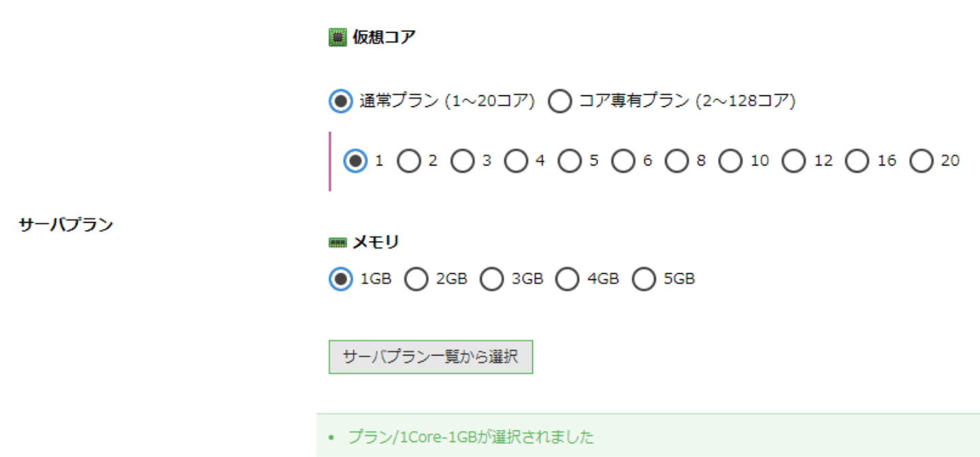
Task: Pick the 8 core option
Action: click(x=677, y=161)
